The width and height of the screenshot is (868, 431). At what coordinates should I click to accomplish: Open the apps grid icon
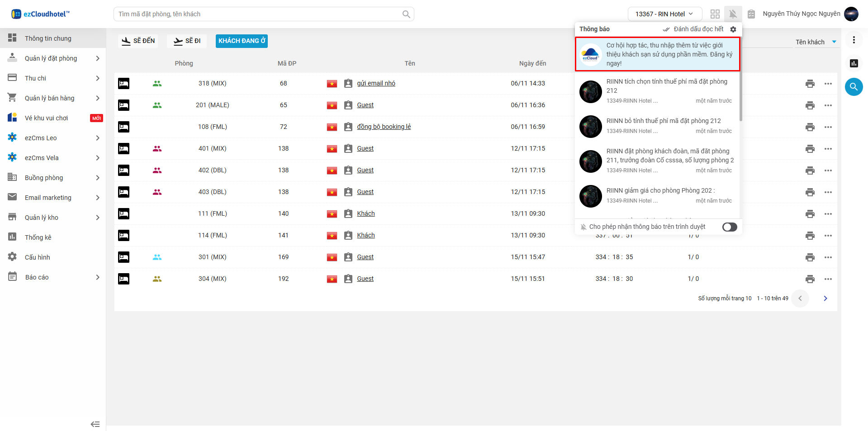[715, 14]
